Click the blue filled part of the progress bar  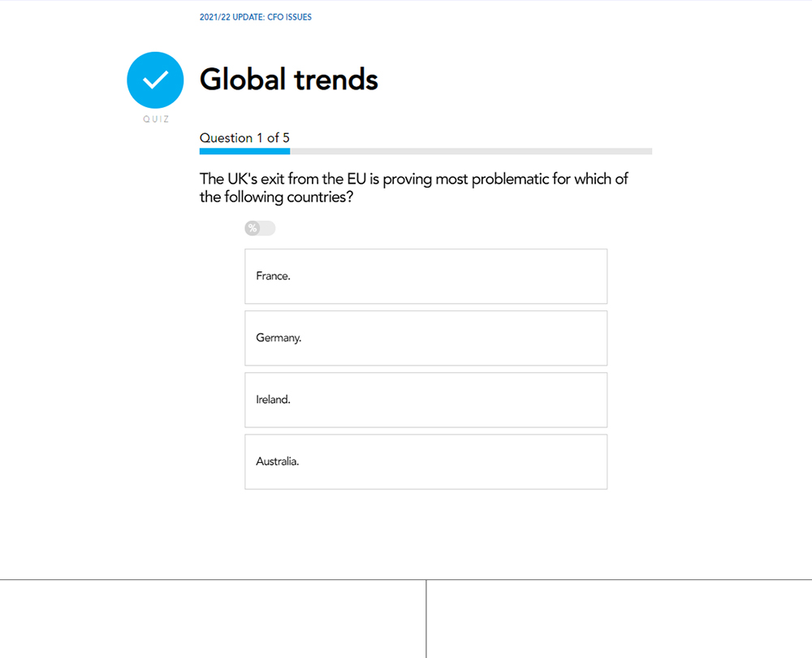pyautogui.click(x=244, y=151)
